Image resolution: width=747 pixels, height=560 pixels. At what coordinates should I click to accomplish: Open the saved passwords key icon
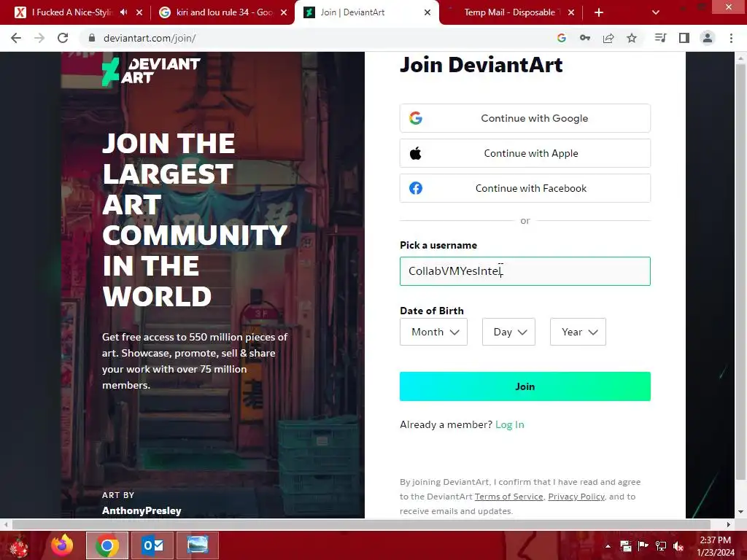click(584, 38)
